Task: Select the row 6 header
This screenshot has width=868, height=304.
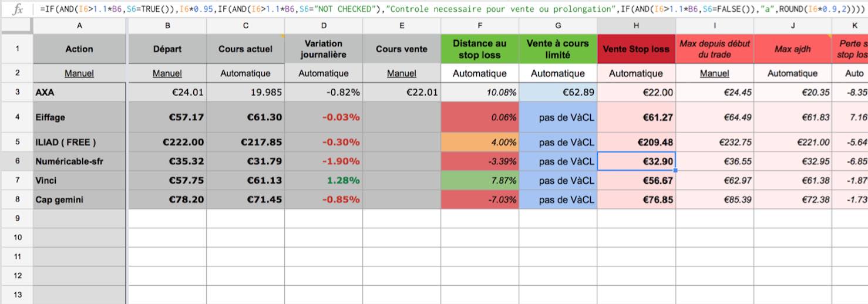Action: 17,161
